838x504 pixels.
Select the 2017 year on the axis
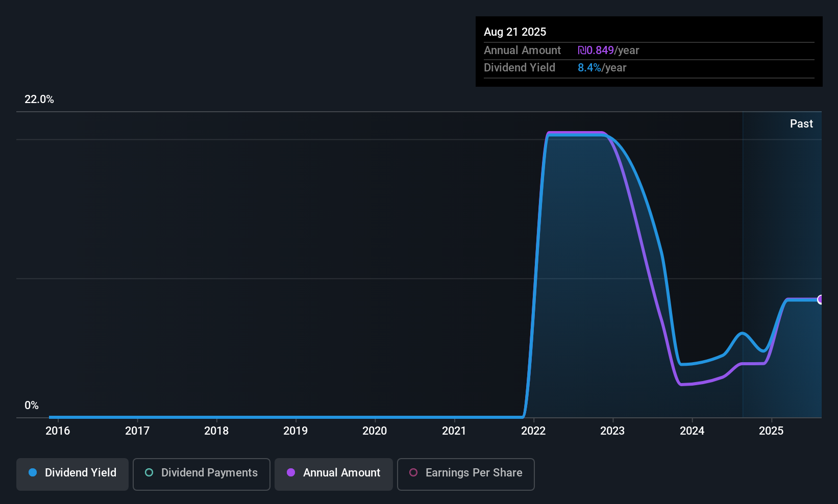point(137,431)
